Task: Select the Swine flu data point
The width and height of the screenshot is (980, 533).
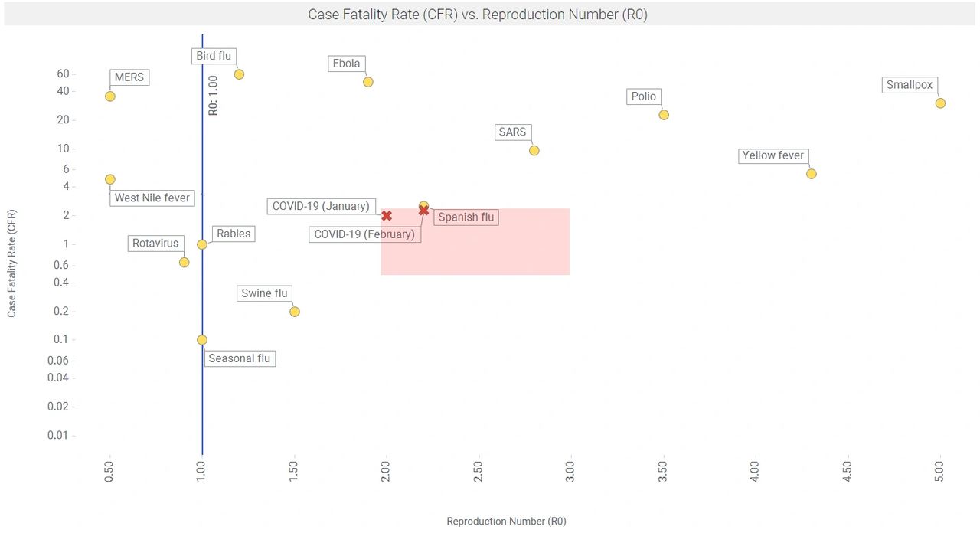Action: (295, 312)
